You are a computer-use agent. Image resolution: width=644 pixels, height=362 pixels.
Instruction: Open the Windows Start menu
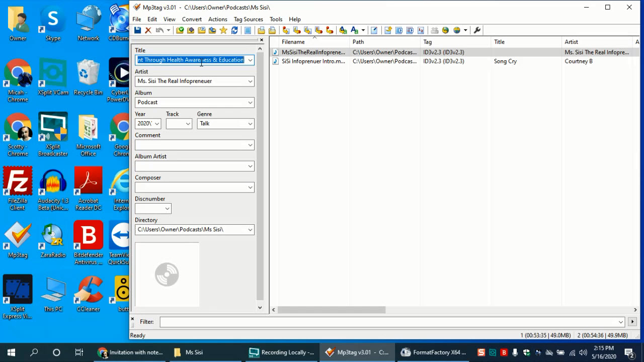click(11, 352)
